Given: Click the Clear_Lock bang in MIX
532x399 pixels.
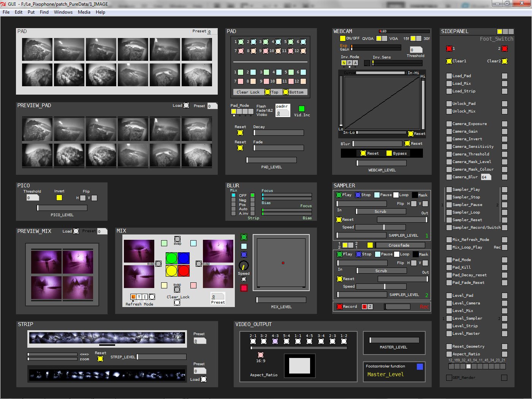Looking at the screenshot, I should [177, 302].
